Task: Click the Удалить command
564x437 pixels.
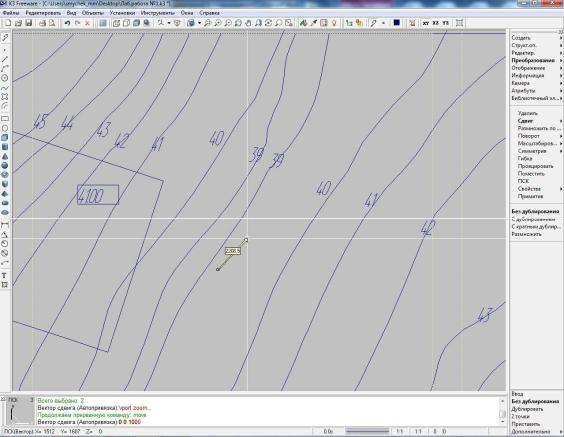Action: pos(527,113)
